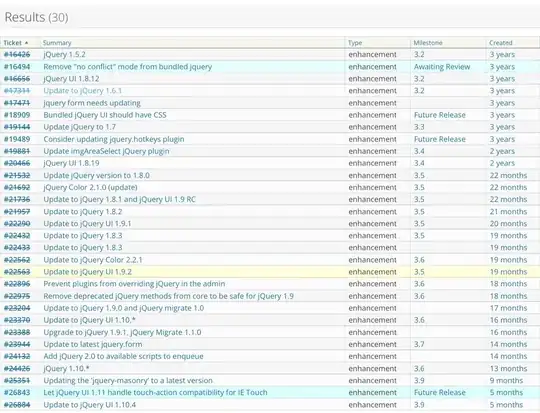
Task: Open ticket #16494
Action: 17,67
